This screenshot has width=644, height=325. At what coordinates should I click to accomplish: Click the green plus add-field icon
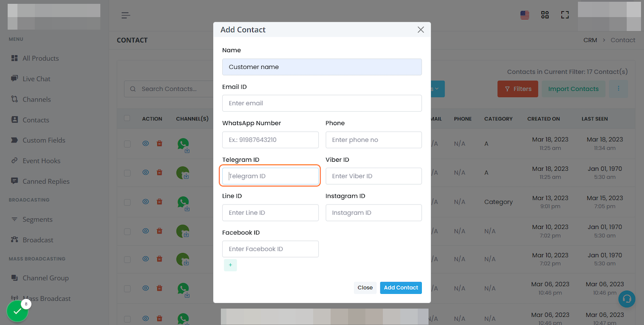pos(230,265)
